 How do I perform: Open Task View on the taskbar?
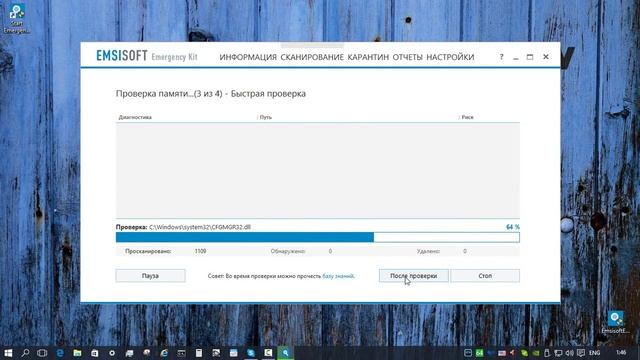pyautogui.click(x=42, y=353)
